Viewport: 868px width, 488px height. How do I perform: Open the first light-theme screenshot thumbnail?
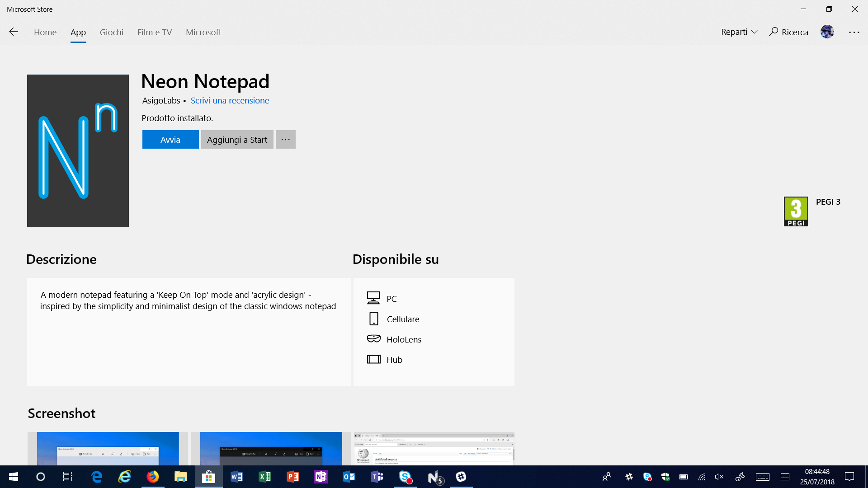pyautogui.click(x=108, y=449)
